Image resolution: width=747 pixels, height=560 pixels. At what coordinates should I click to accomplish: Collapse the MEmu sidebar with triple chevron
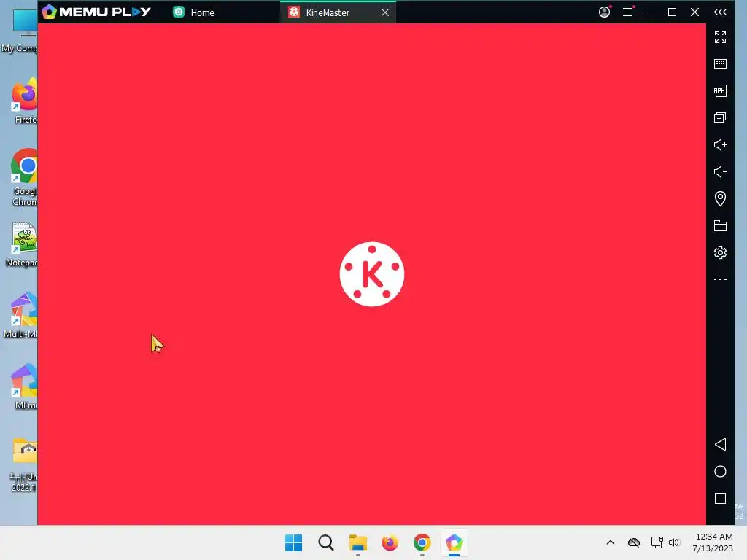point(720,12)
